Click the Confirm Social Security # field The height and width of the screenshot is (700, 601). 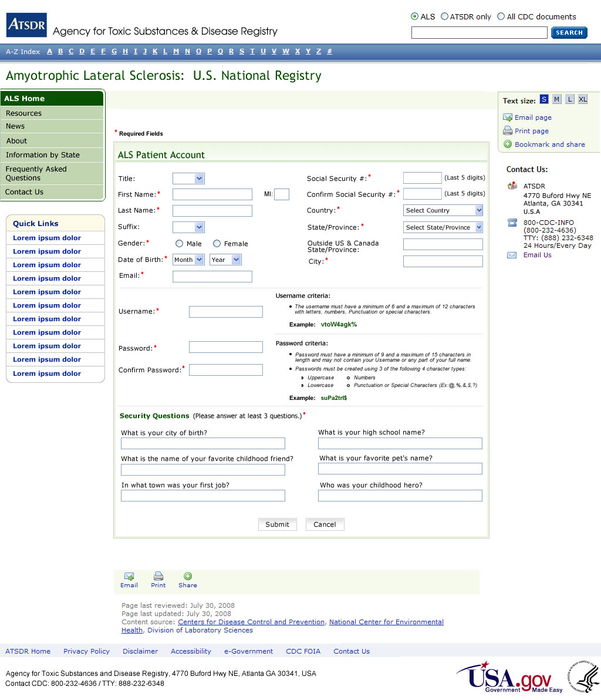pos(423,194)
